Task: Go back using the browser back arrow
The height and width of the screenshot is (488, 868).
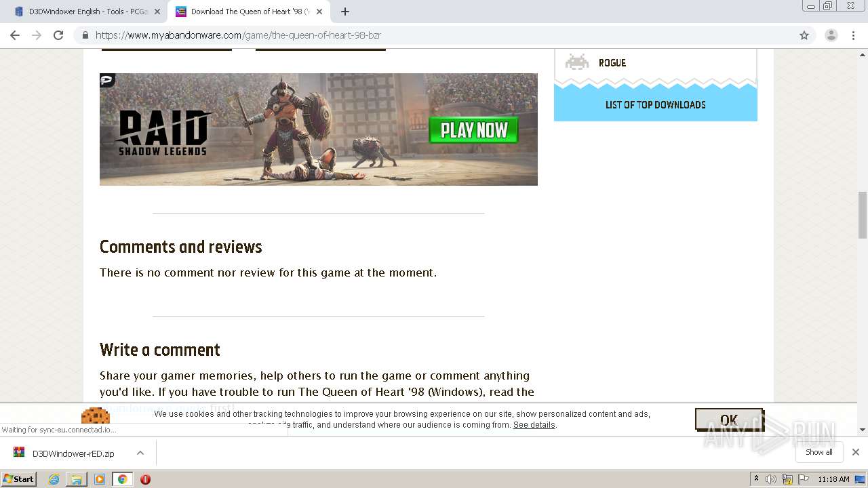Action: point(15,35)
